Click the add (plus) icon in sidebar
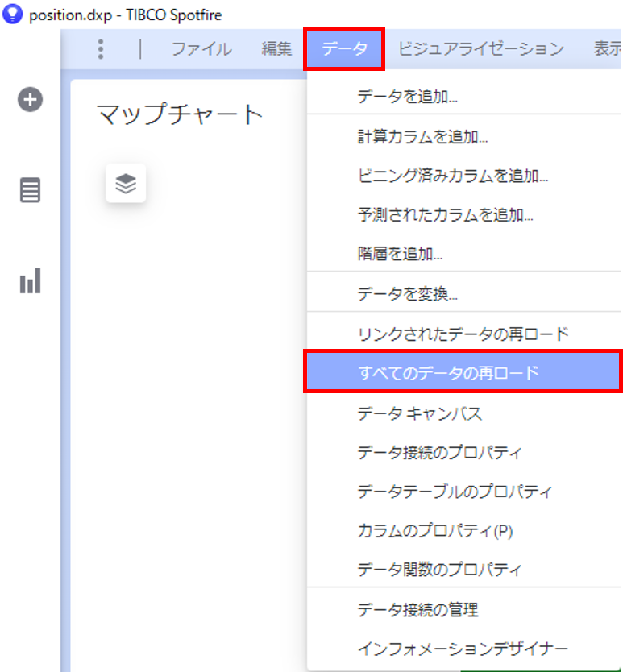This screenshot has height=672, width=623. coord(30,99)
